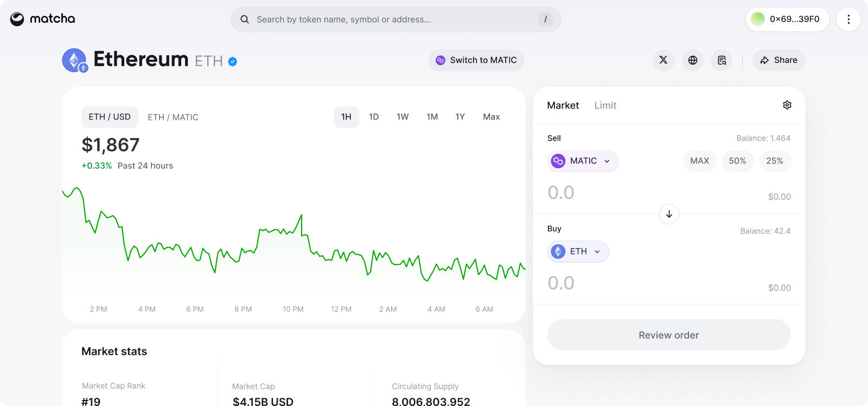
Task: Swap sell and buy tokens arrow
Action: click(x=669, y=214)
